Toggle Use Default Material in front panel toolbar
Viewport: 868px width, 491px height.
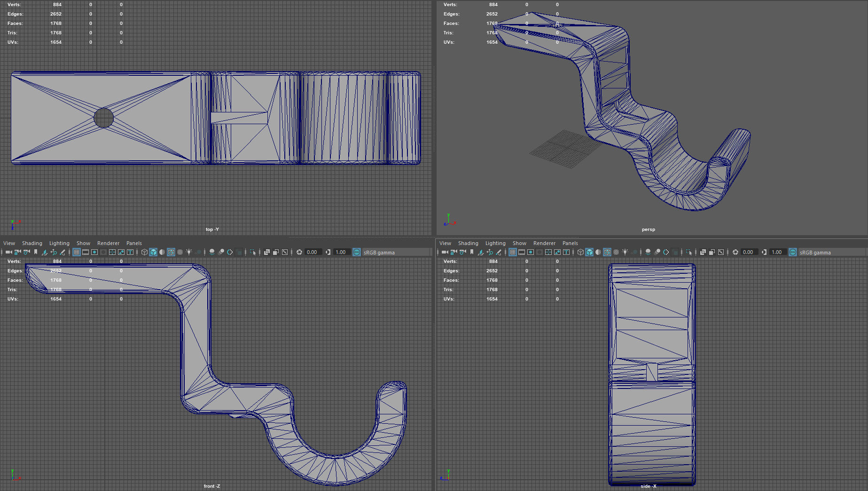[x=162, y=252]
